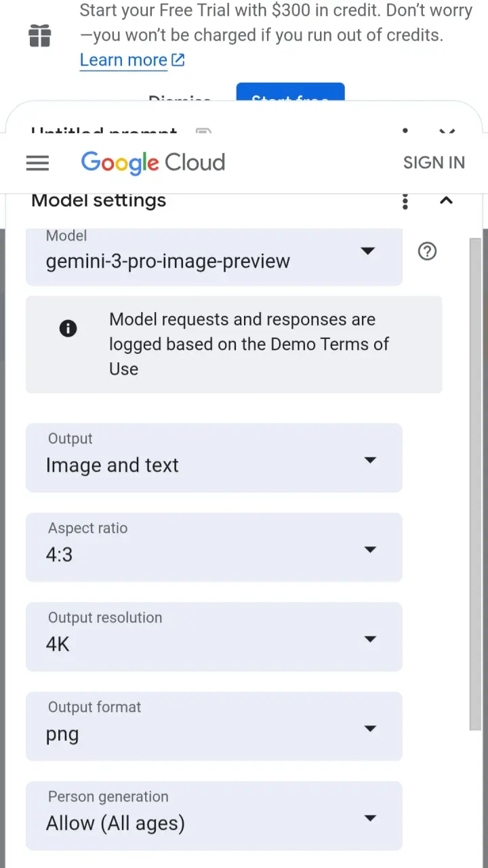Image resolution: width=488 pixels, height=868 pixels.
Task: Open Model settings three-dot options
Action: click(x=405, y=201)
